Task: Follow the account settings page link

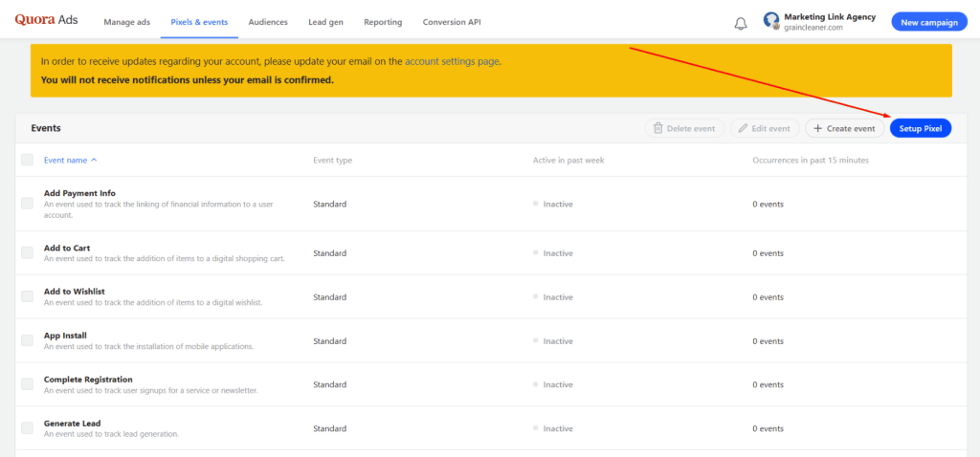Action: pos(452,61)
